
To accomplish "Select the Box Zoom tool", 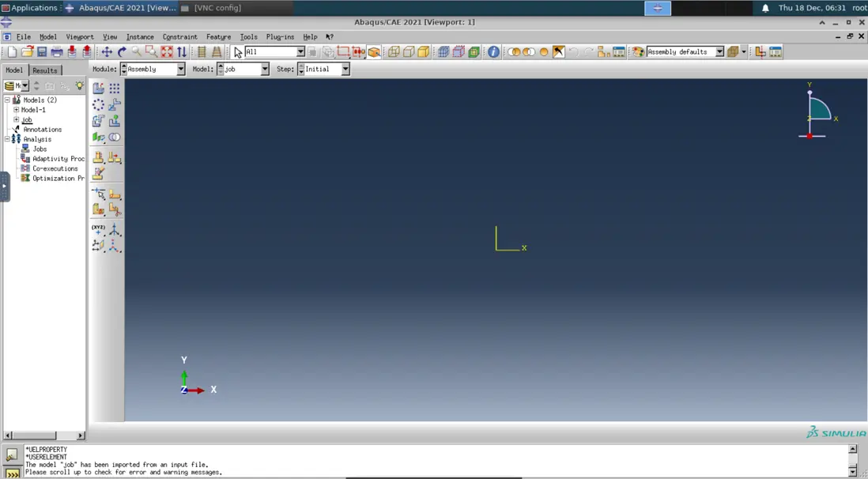I will click(x=151, y=52).
